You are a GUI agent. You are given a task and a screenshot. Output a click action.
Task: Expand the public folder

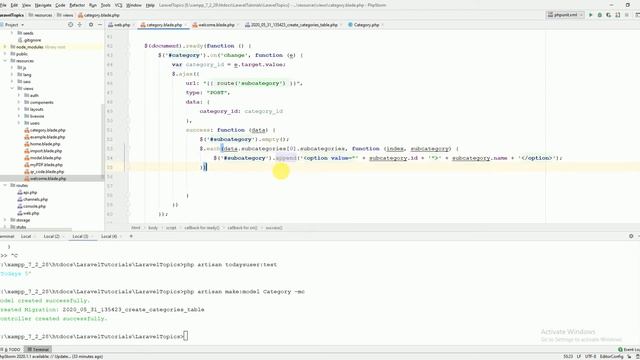5,54
